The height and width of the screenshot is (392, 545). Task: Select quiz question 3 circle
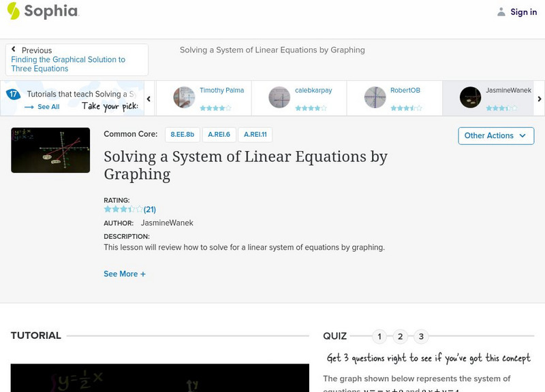[x=422, y=336]
